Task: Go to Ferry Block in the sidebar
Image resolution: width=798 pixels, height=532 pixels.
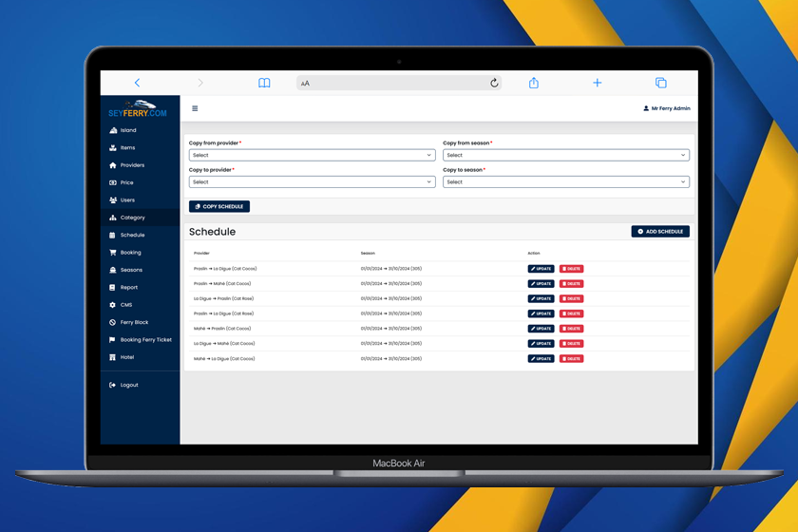Action: point(134,322)
